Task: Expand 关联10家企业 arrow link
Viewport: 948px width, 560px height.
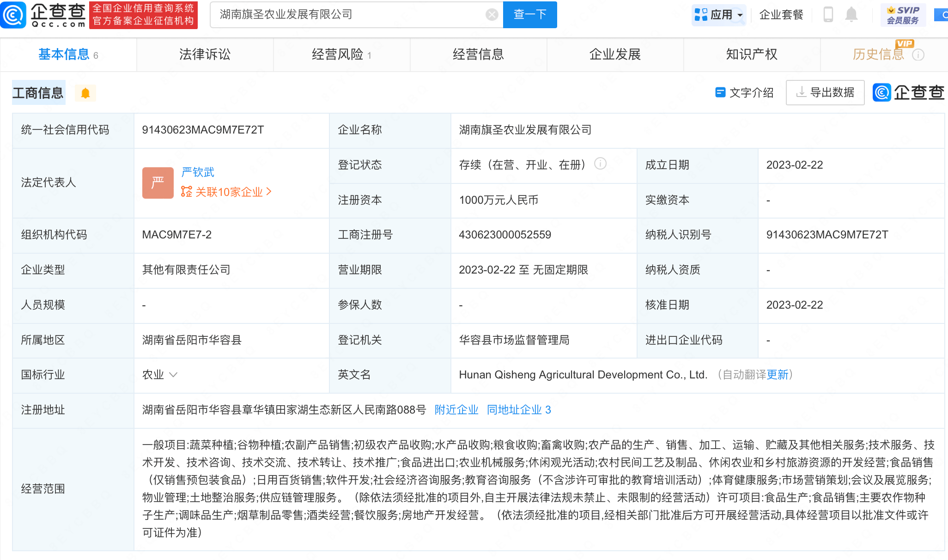Action: click(x=226, y=192)
